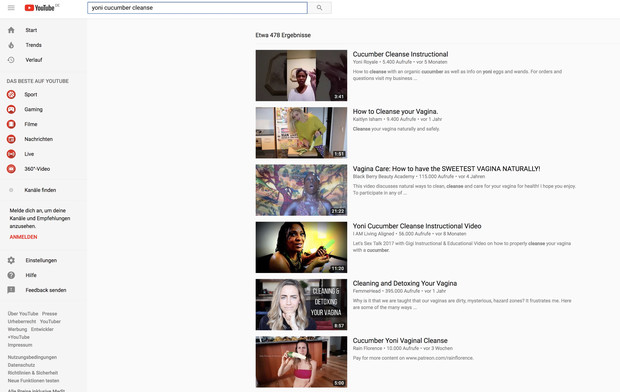The image size is (620, 392).
Task: Open Verlauf history icon
Action: pyautogui.click(x=11, y=60)
